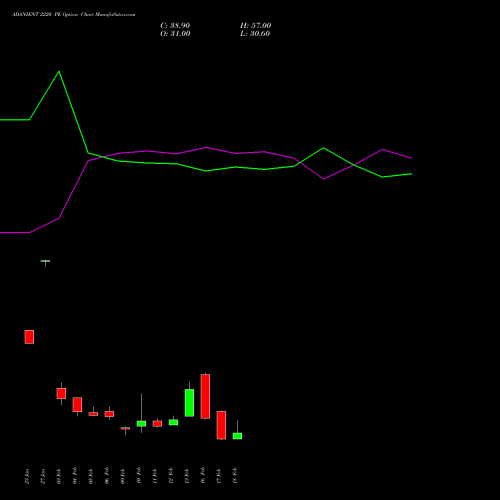Click the close value C: 38.90

click(x=175, y=26)
